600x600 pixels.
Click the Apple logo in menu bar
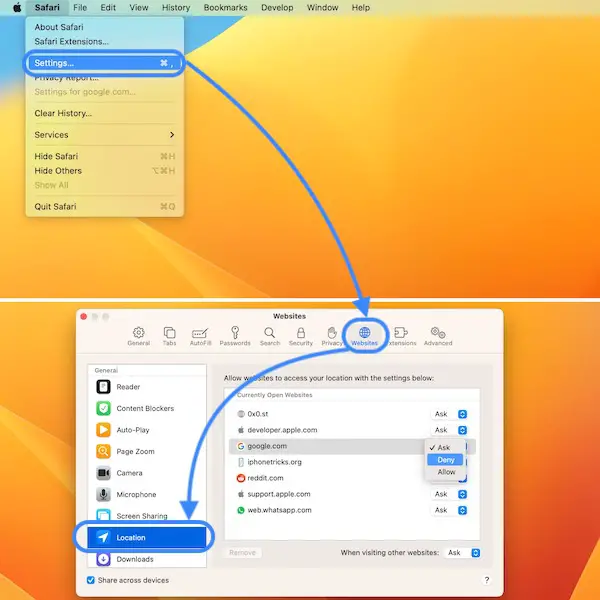[17, 8]
